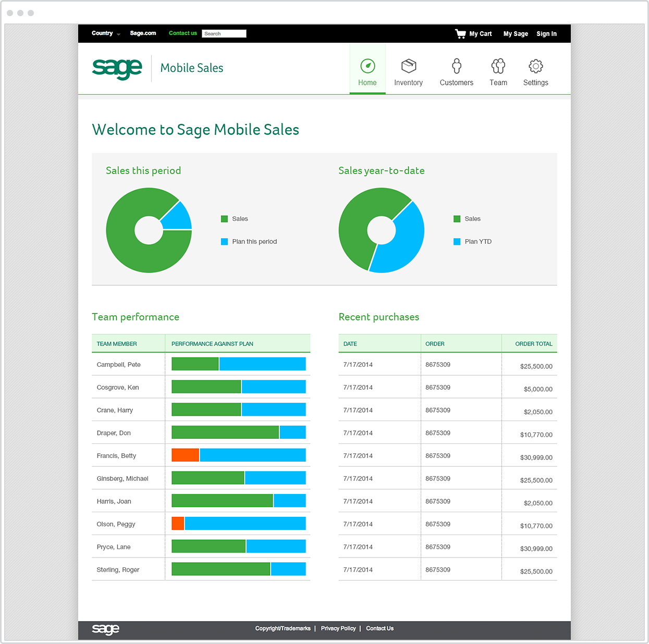
Task: Click TEAM MEMBER column header
Action: [x=117, y=344]
